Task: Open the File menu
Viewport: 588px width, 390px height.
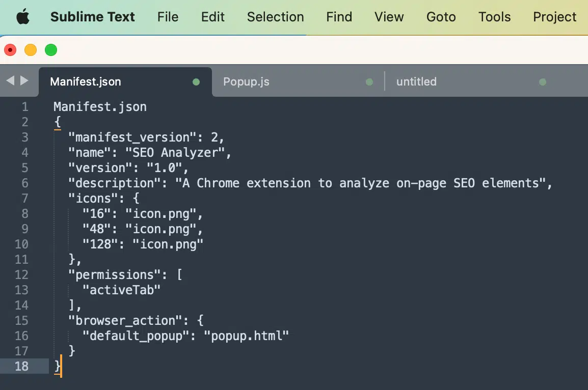Action: click(x=168, y=17)
